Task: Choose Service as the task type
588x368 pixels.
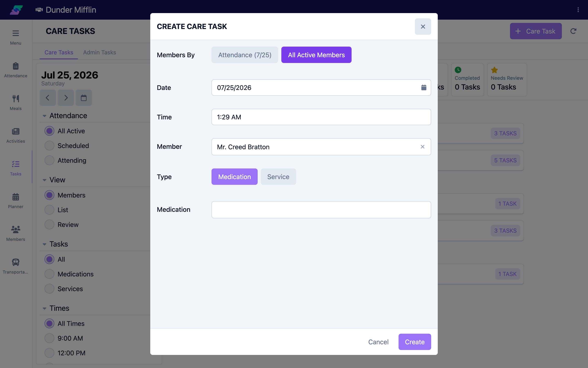Action: click(278, 177)
